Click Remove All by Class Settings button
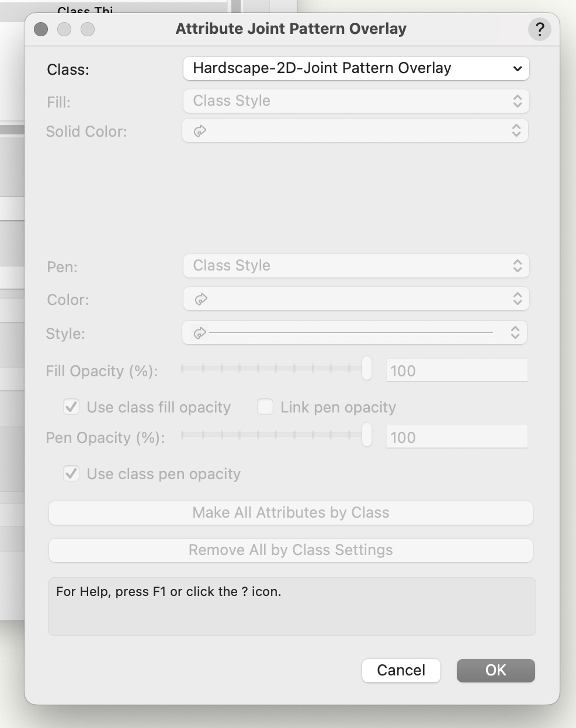 pyautogui.click(x=290, y=550)
